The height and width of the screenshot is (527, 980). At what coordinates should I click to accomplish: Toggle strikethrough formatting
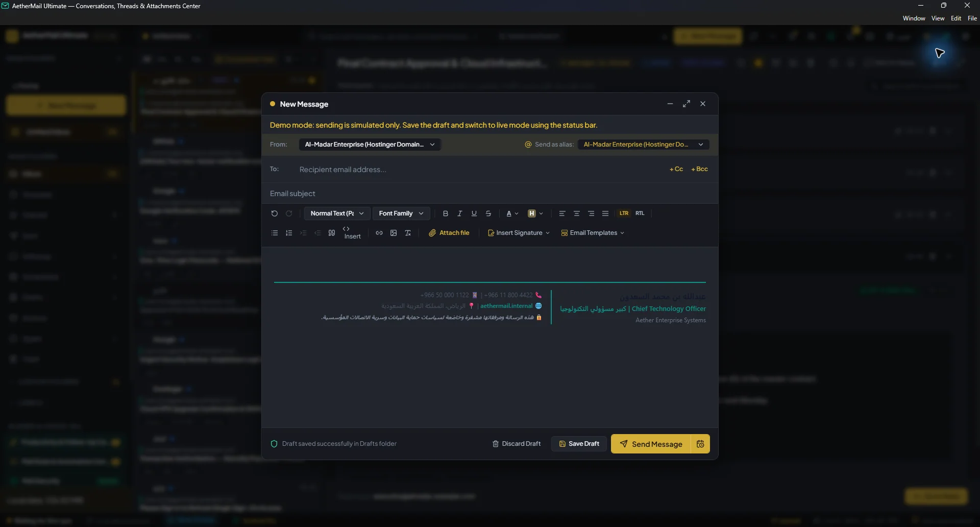tap(488, 213)
